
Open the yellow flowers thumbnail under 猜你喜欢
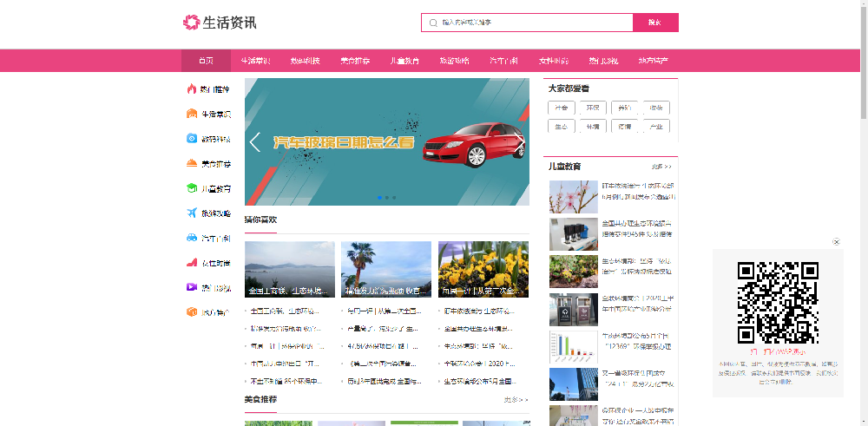[483, 270]
